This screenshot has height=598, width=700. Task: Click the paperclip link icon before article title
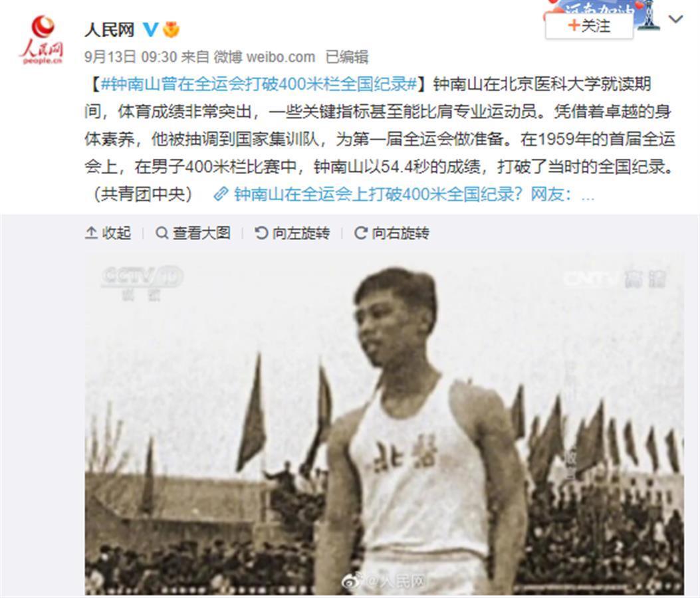click(221, 194)
